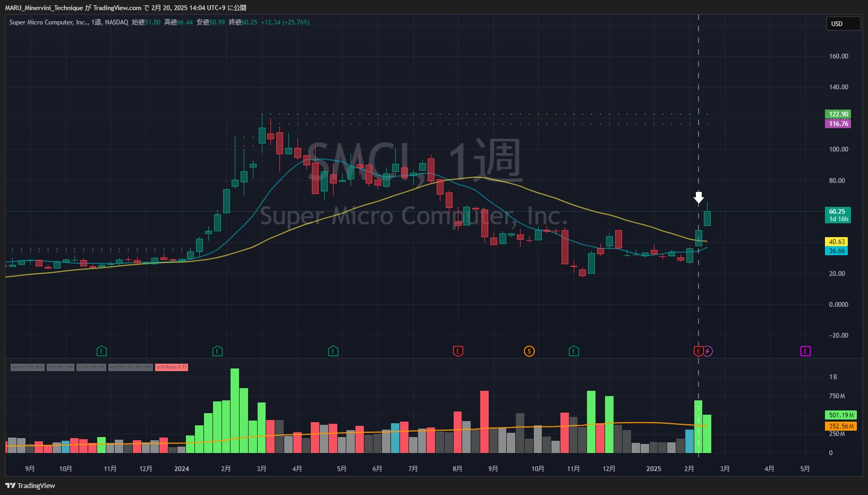
Task: Click the Vol: 501.19M indicator tag
Action: click(61, 367)
